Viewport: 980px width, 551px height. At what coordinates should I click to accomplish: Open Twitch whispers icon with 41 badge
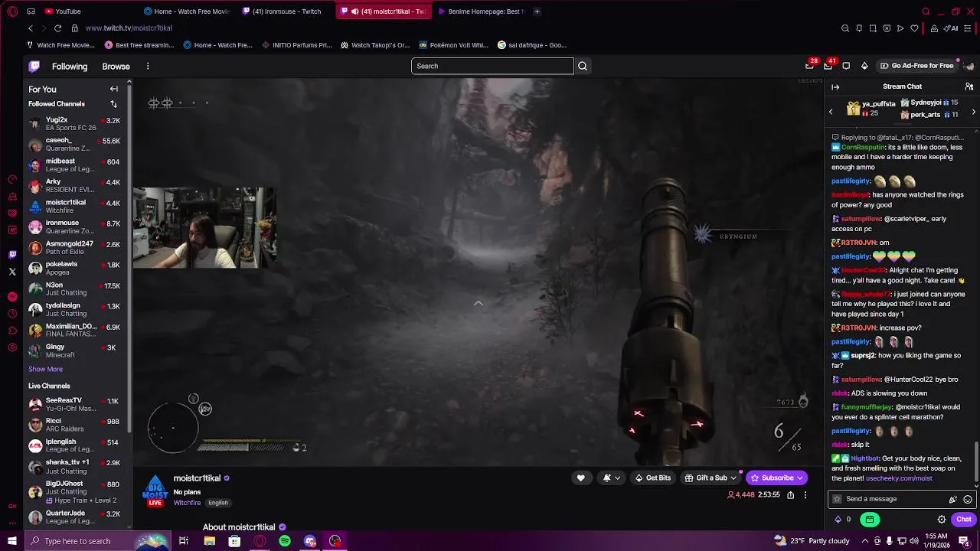click(828, 66)
